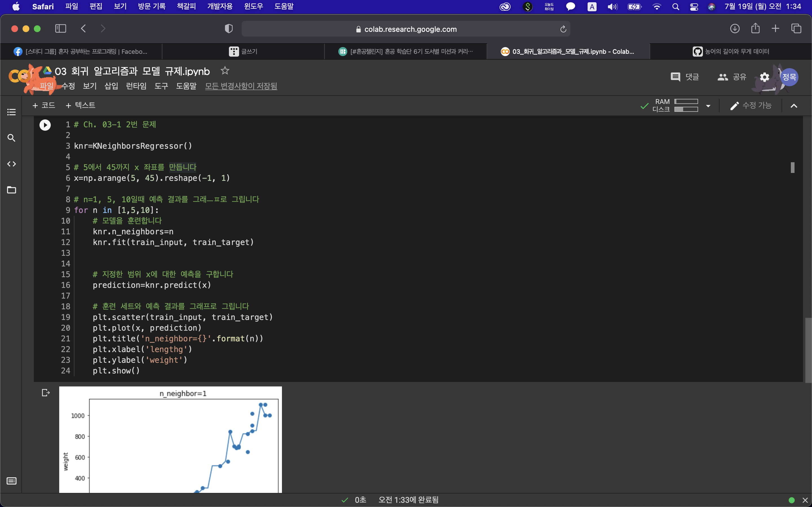Open the 런타임 menu
The height and width of the screenshot is (507, 812).
point(136,86)
